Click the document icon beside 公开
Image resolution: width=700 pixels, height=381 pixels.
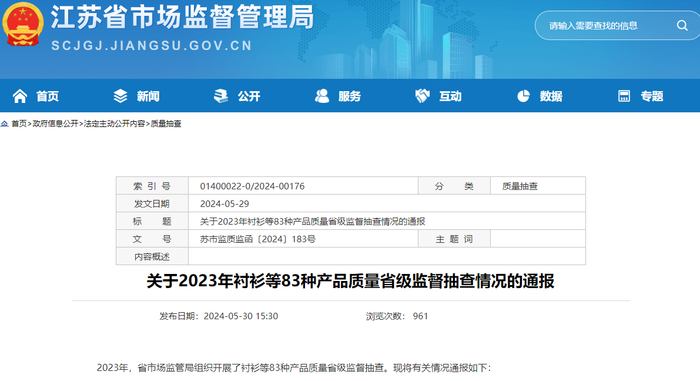[x=221, y=96]
